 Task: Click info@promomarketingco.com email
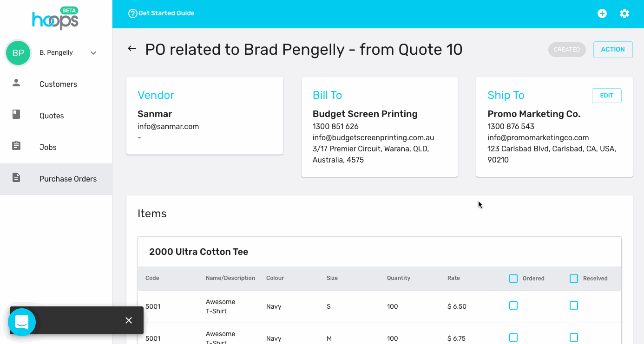click(x=538, y=138)
